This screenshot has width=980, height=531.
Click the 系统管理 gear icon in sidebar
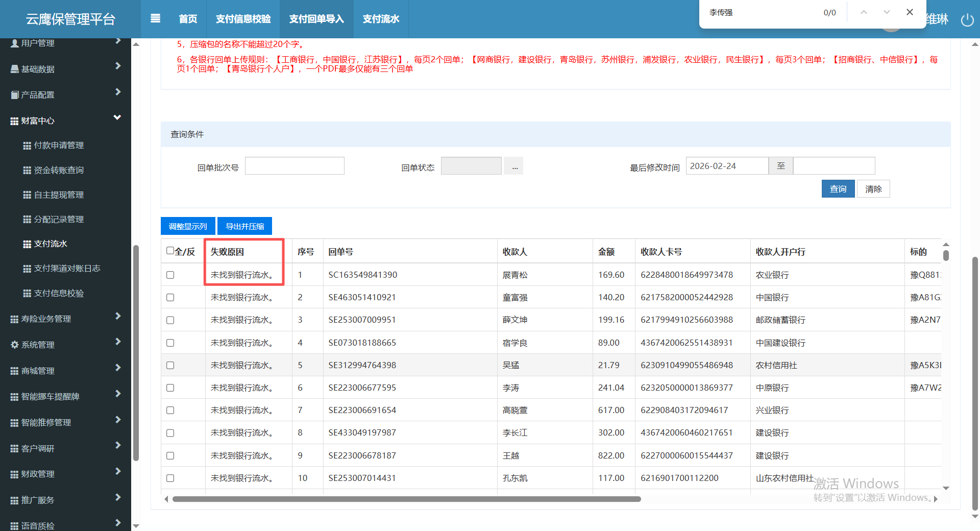(x=14, y=345)
